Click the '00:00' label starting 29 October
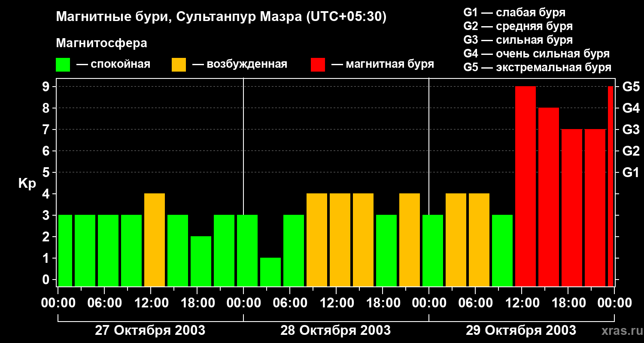This screenshot has width=644, height=343. point(429,303)
